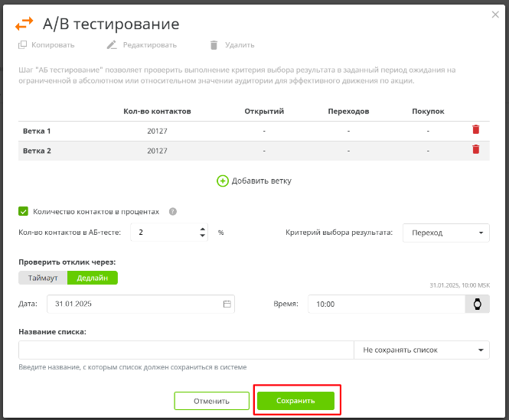Close the A/B тестирование dialog
The height and width of the screenshot is (420, 509).
(494, 14)
